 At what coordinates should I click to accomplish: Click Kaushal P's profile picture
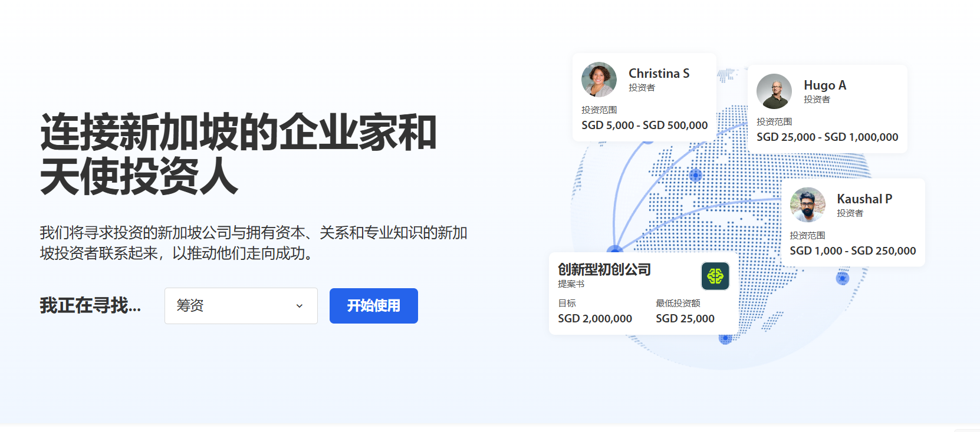(x=807, y=205)
